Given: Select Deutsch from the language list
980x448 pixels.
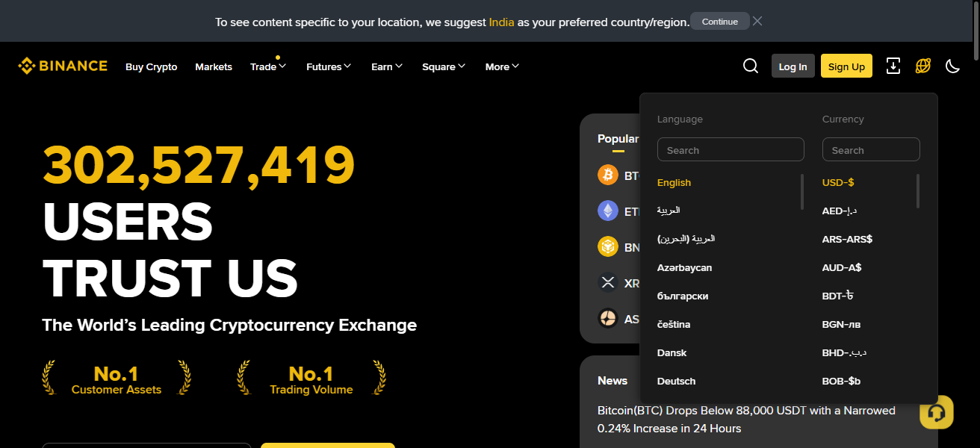Looking at the screenshot, I should click(676, 381).
